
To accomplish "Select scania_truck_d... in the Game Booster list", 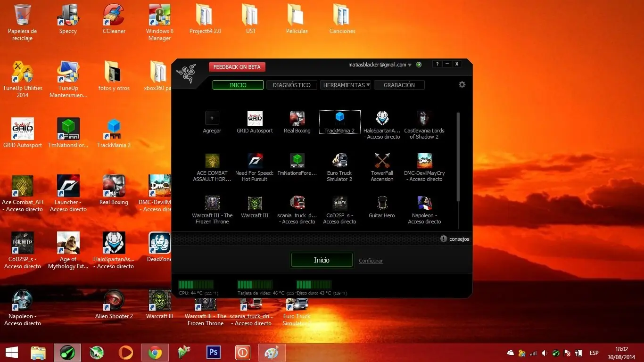I will click(297, 210).
